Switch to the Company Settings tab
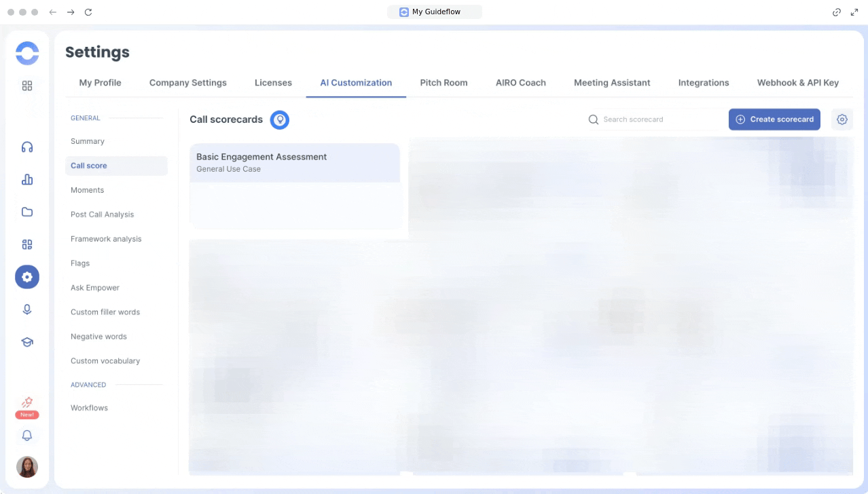Screen dimensions: 868x494 [x=188, y=83]
